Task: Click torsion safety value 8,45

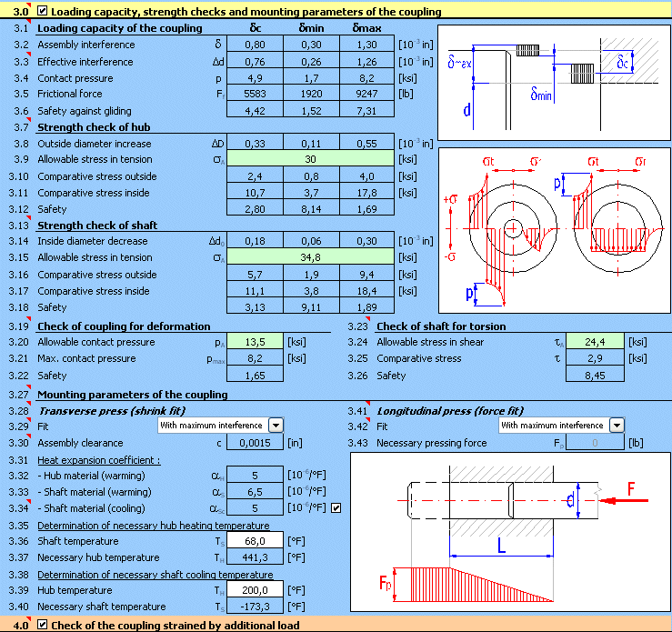Action: (595, 376)
